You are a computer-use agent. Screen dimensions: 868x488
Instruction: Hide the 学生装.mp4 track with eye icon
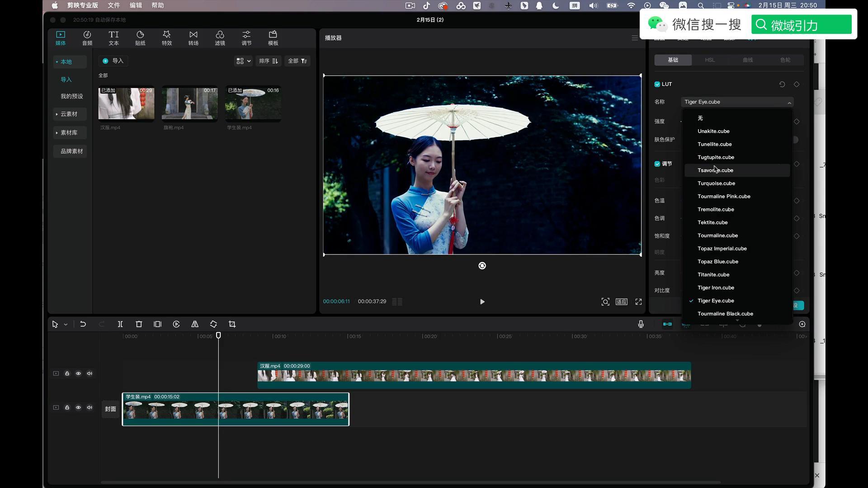click(78, 407)
